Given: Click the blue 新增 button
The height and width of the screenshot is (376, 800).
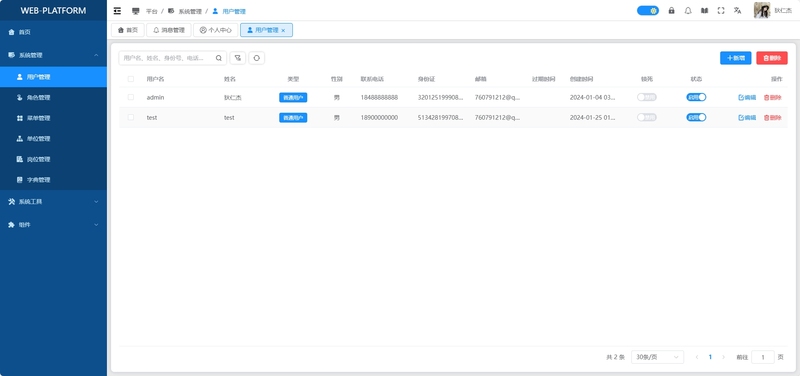Looking at the screenshot, I should coord(736,58).
